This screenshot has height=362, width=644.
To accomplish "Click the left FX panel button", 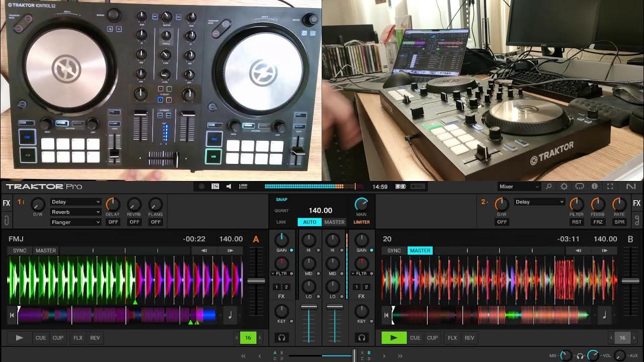I will 7,204.
